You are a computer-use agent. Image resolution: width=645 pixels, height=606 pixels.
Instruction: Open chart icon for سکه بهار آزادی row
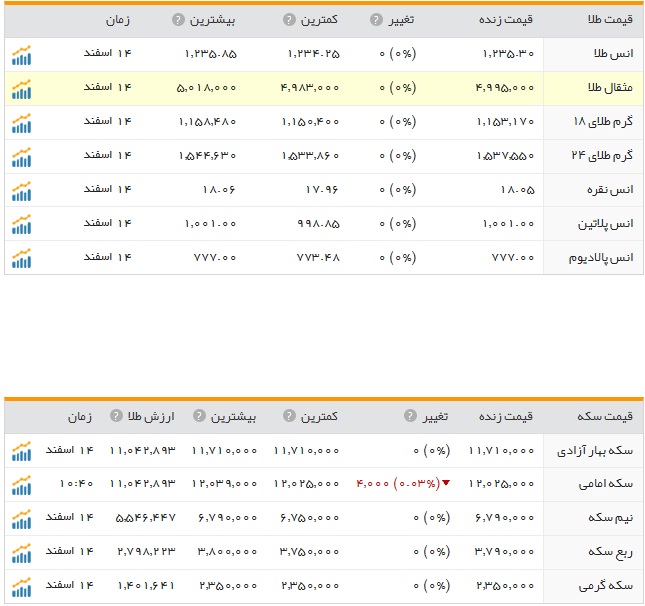click(x=21, y=451)
